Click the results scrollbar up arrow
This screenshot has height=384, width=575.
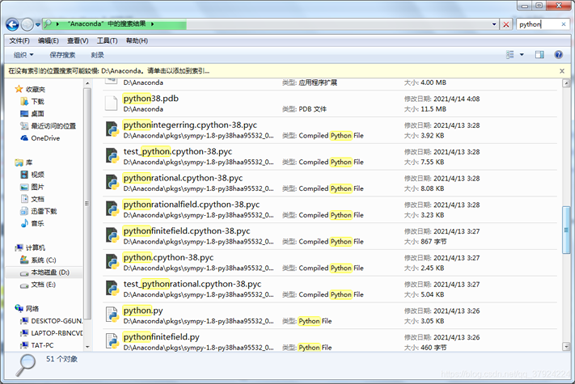click(566, 83)
